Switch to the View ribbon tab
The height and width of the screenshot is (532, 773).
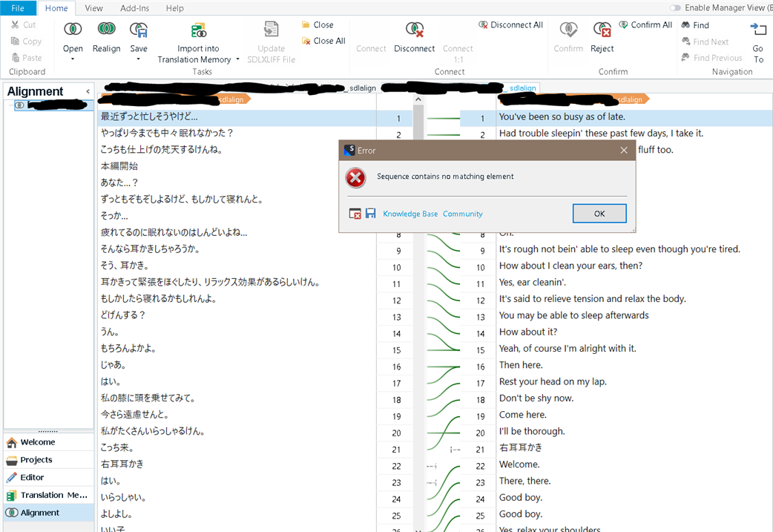coord(93,8)
